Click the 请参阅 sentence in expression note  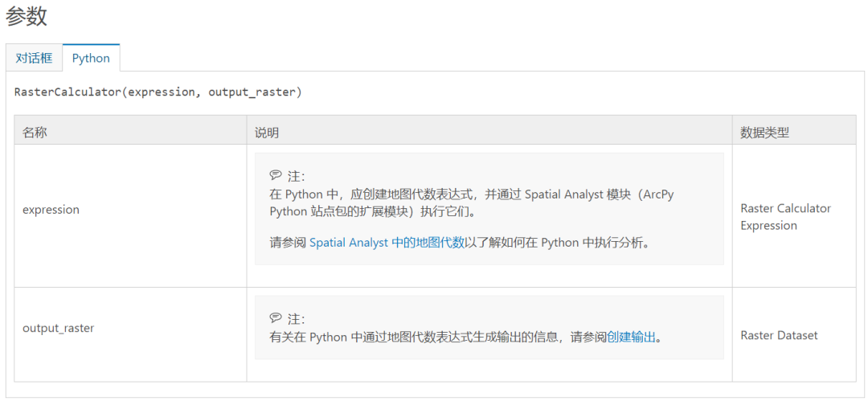[459, 243]
